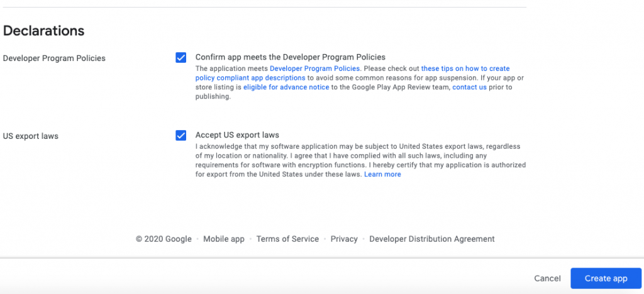Click the '© 2020 Google' footer text
This screenshot has width=644, height=294.
pos(164,239)
